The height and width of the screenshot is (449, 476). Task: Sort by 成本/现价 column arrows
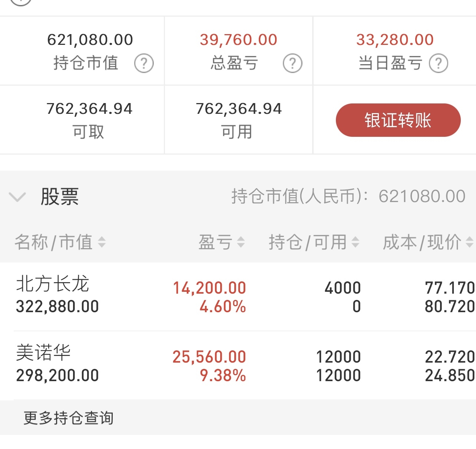(x=469, y=242)
